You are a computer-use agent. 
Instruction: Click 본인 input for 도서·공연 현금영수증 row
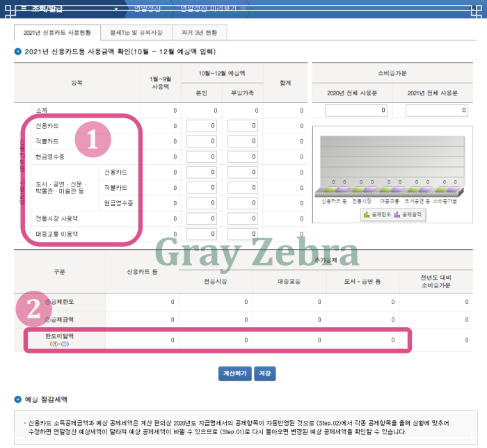[202, 203]
